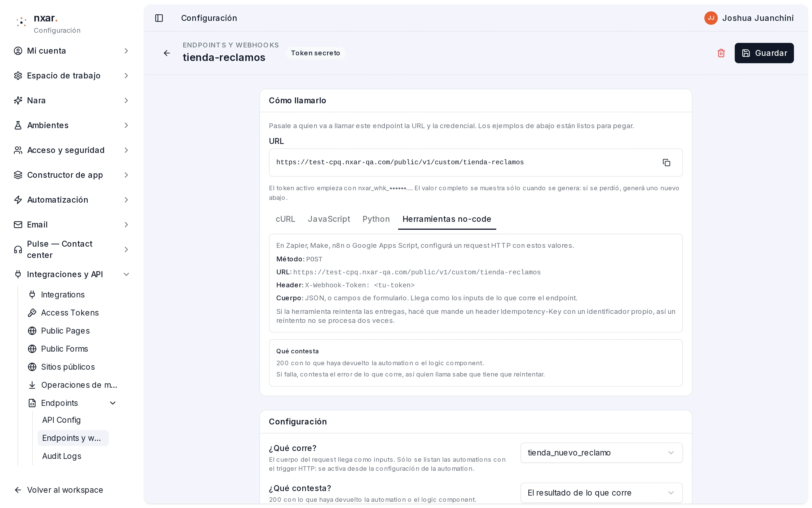Expand the Acceso y seguridad chevron
Viewport: 812px width, 508px height.
126,150
